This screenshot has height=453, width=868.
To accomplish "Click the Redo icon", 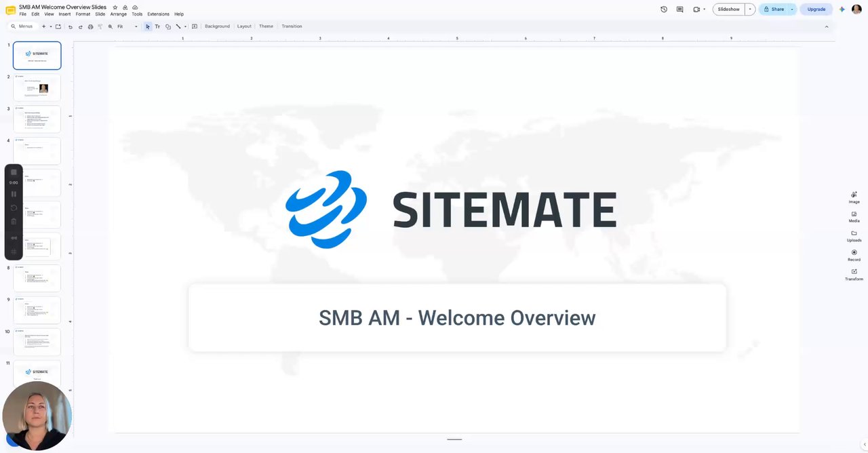I will click(81, 26).
